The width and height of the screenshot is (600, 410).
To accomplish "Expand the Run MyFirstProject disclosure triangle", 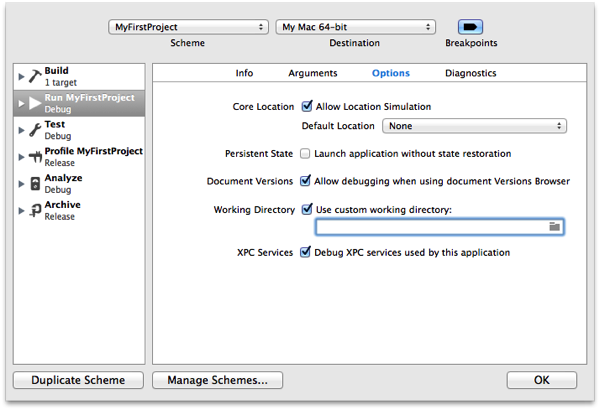I will coord(21,103).
